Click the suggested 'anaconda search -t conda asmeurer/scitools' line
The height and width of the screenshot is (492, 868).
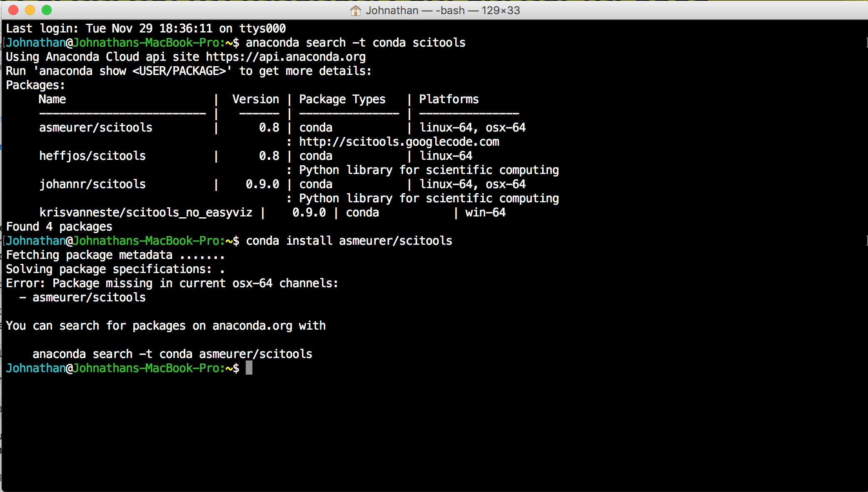pyautogui.click(x=172, y=354)
